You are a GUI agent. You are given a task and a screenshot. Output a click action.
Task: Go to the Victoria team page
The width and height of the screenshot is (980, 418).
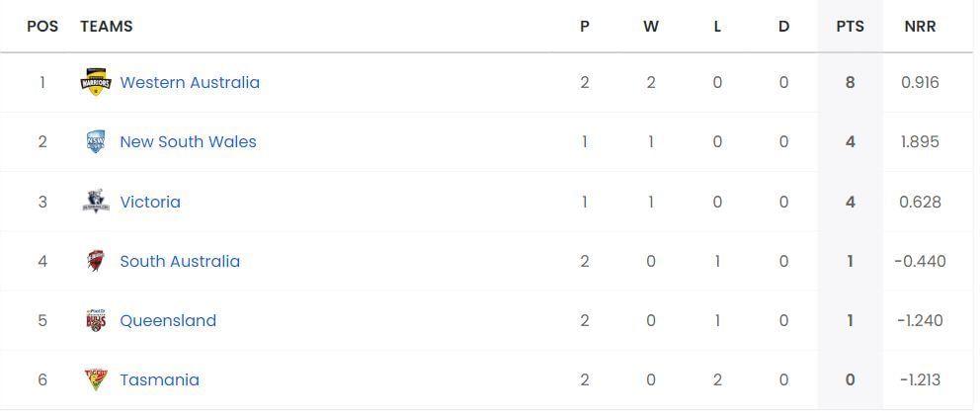click(x=150, y=202)
